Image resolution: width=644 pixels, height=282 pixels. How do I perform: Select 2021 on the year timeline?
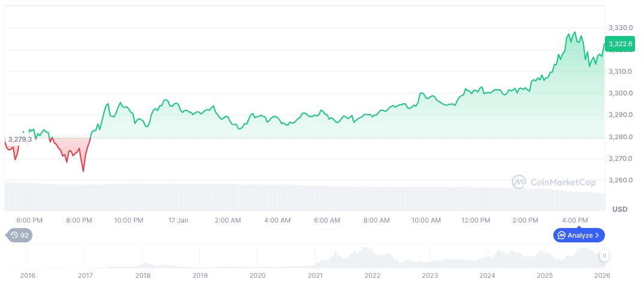click(x=315, y=275)
